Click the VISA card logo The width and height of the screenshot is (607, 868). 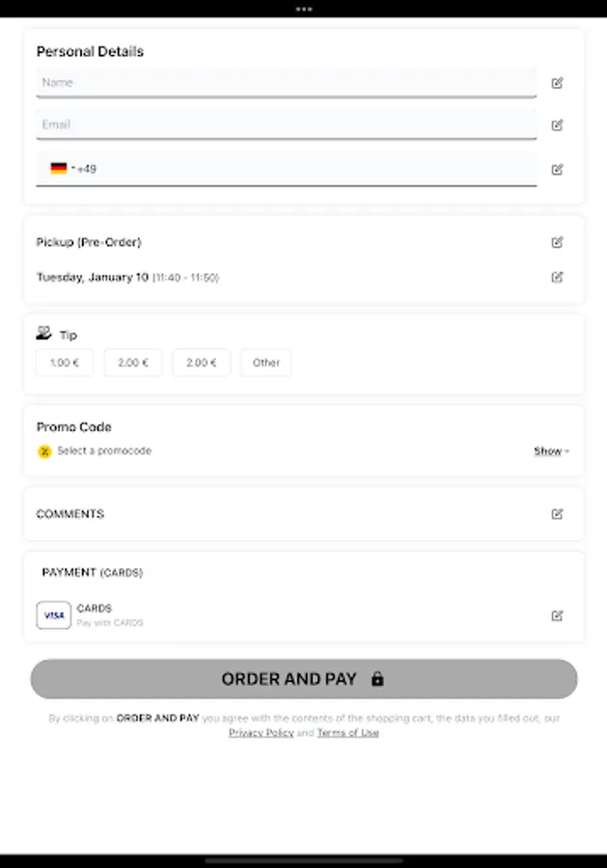pos(54,615)
